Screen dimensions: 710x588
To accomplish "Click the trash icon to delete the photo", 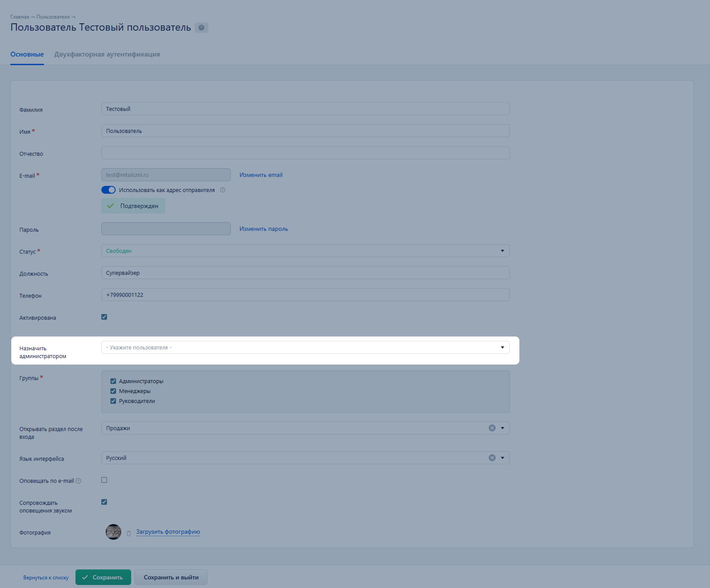I will [x=129, y=533].
